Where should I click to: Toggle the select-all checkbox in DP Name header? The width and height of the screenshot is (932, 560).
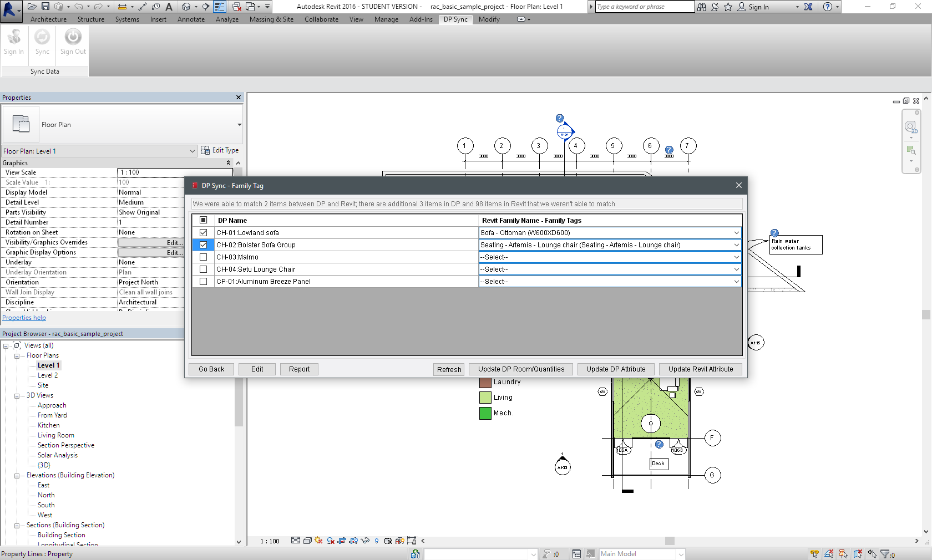click(203, 220)
